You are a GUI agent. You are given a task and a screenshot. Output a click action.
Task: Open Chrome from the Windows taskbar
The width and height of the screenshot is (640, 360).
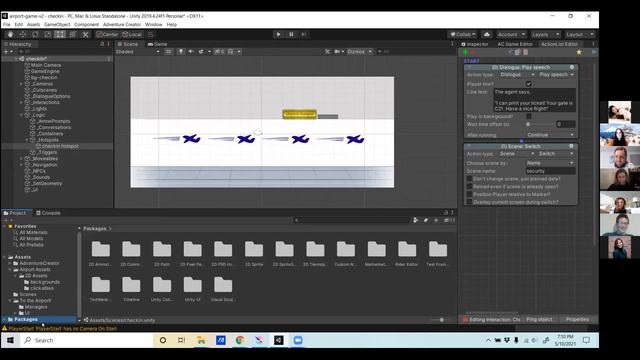240,340
